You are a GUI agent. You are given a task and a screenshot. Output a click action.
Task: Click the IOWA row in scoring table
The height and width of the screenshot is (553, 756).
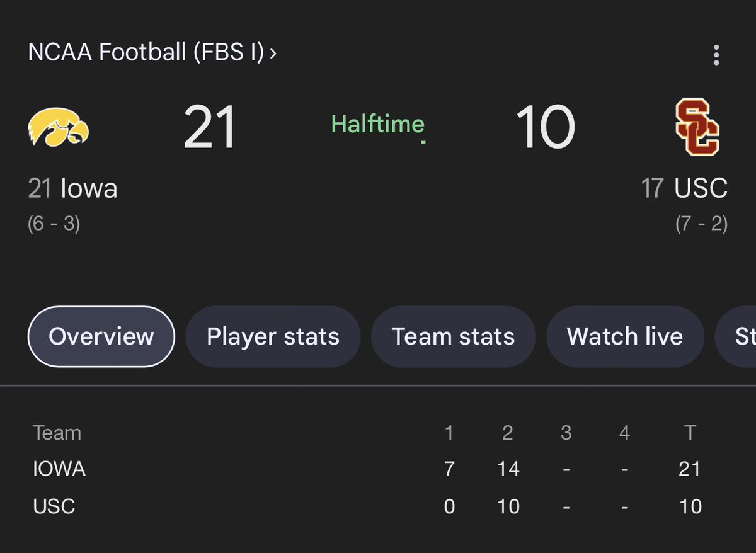(59, 469)
